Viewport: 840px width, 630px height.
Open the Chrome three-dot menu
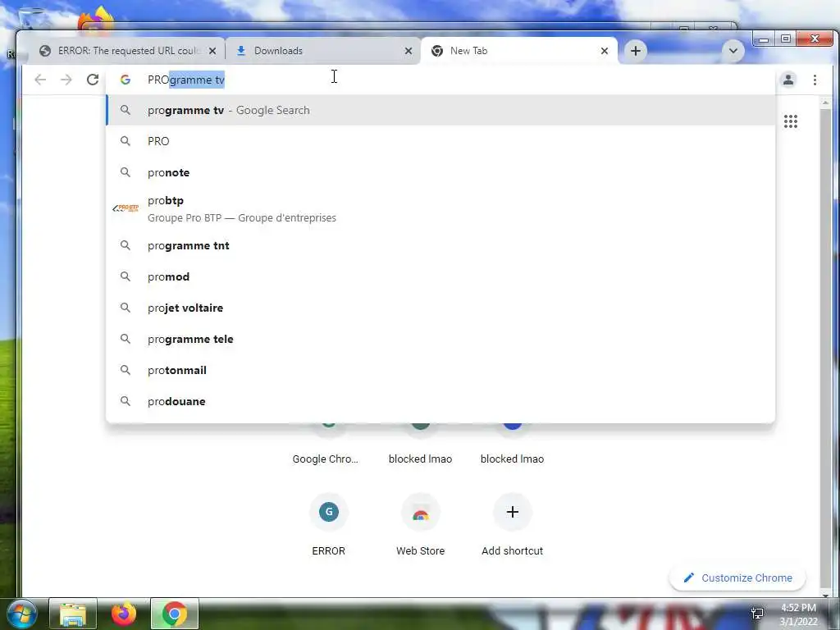pos(815,80)
